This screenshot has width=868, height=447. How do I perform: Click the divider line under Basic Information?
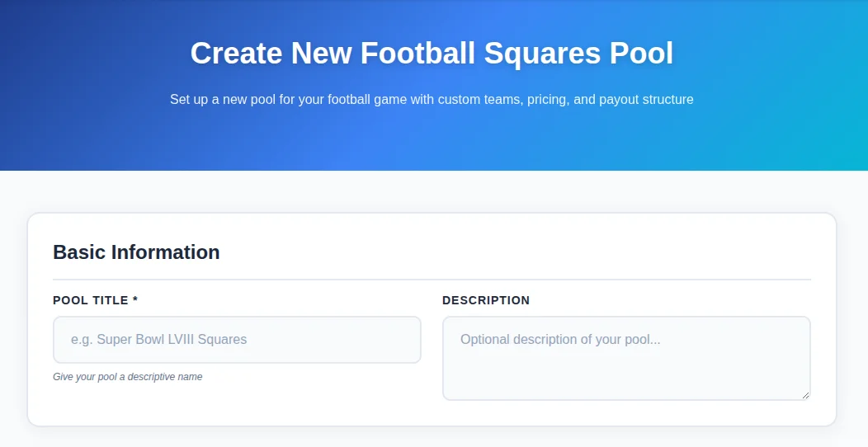tap(432, 280)
